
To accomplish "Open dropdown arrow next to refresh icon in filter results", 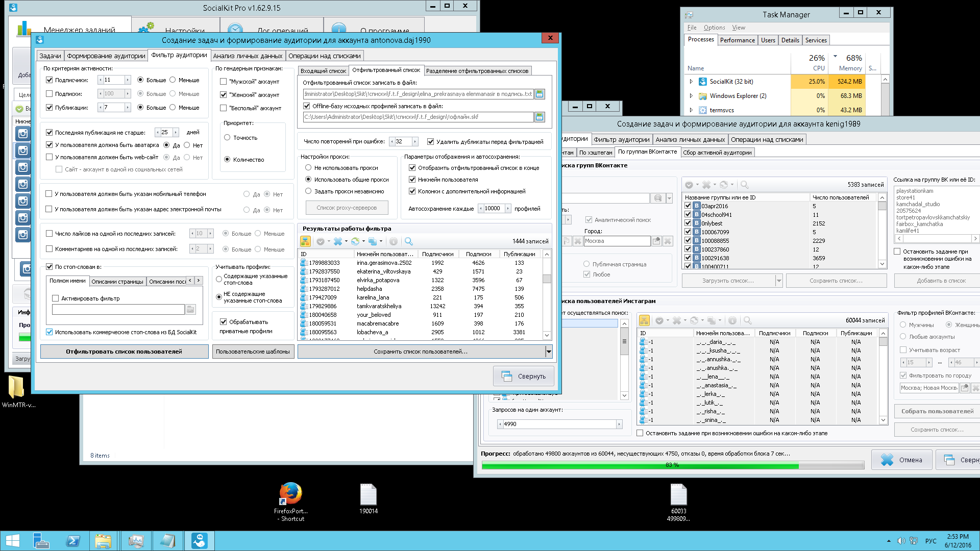I will coord(363,241).
